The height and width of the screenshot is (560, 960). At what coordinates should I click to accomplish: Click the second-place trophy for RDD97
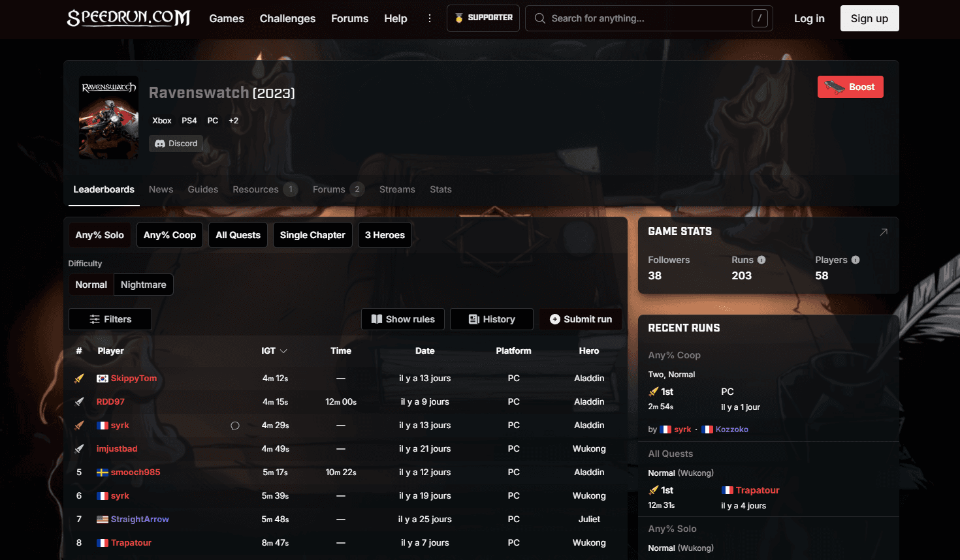[79, 402]
